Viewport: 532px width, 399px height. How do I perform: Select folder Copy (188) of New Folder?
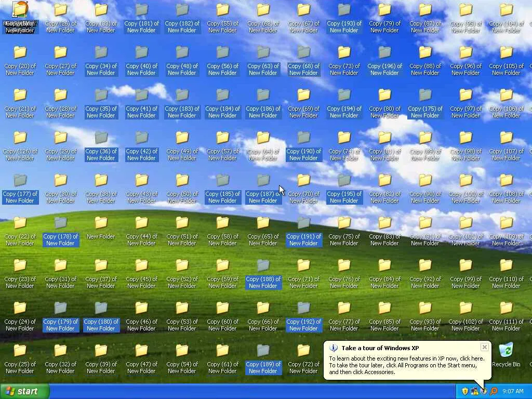[263, 274]
